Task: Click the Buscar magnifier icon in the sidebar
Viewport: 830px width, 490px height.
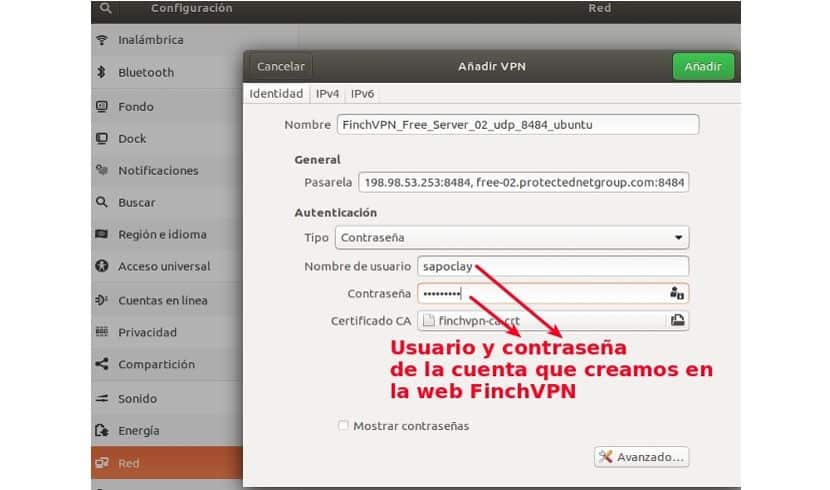Action: point(102,202)
